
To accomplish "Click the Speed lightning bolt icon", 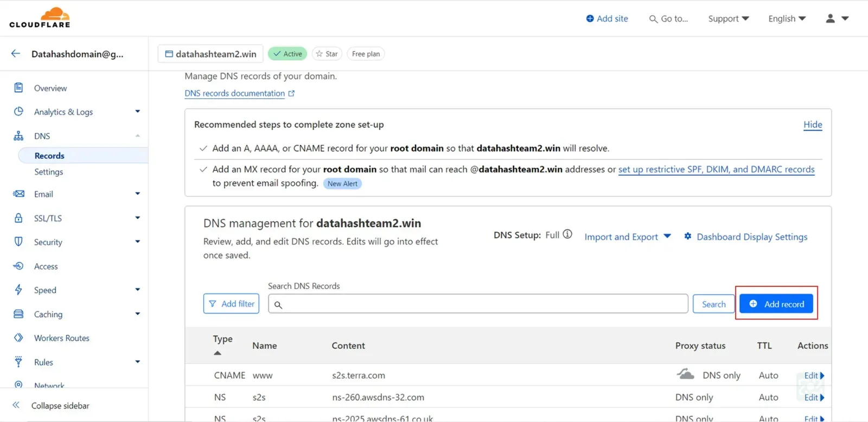I will (18, 290).
